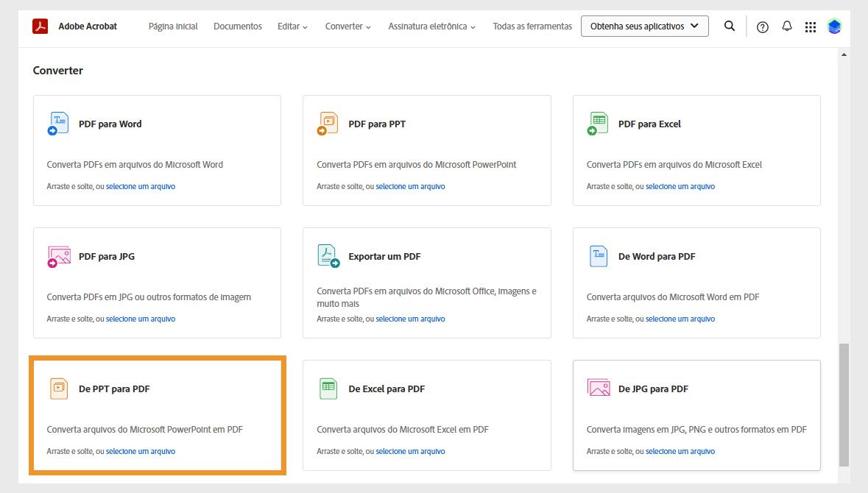This screenshot has width=868, height=493.
Task: Click Obtenha seus aplicativos button
Action: (644, 26)
